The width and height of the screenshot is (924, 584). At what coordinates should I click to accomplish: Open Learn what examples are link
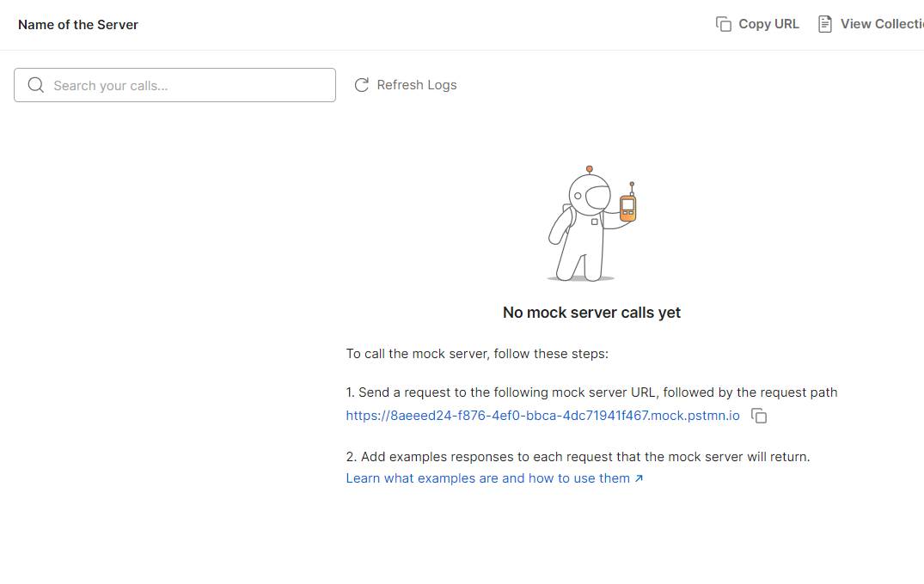[x=487, y=478]
